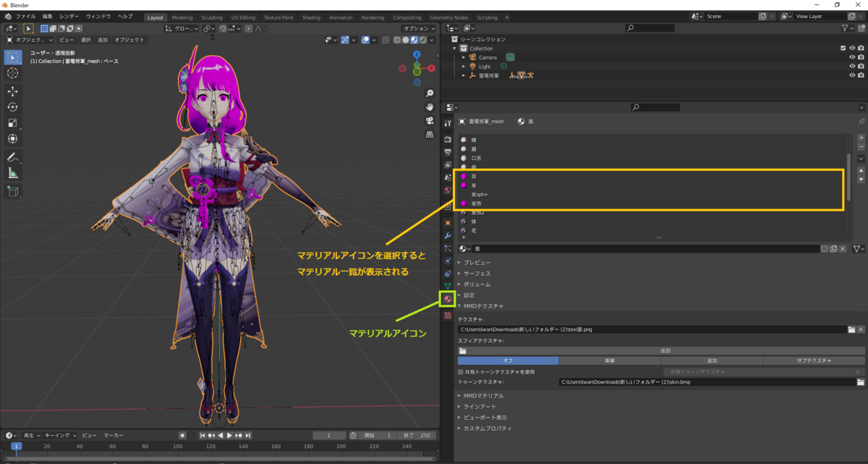
Task: Select the Transform tool
Action: [13, 139]
